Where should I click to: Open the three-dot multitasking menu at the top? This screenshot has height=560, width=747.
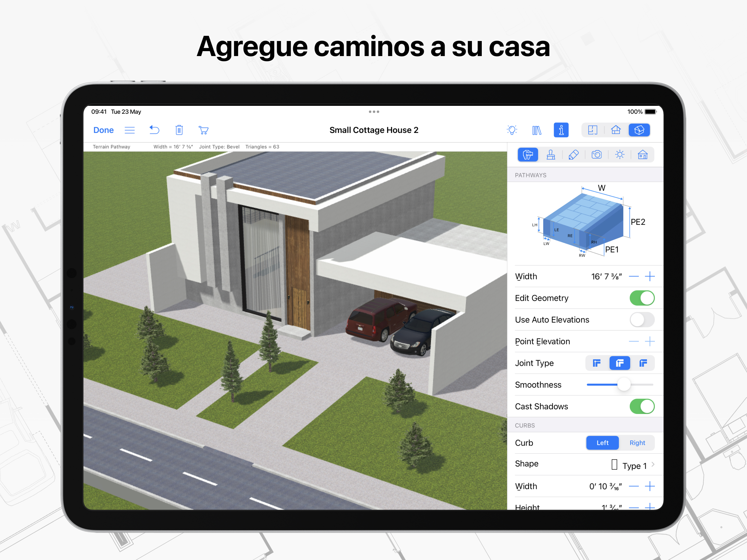(373, 112)
